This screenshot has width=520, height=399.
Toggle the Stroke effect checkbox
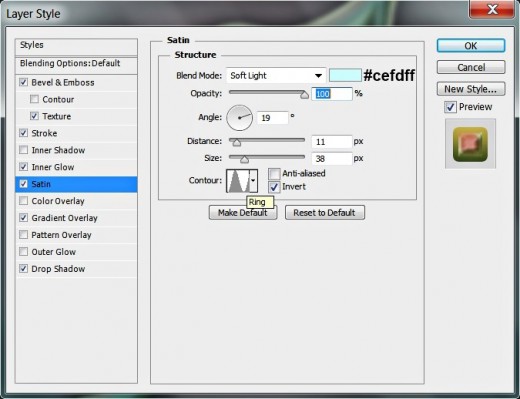coord(23,133)
